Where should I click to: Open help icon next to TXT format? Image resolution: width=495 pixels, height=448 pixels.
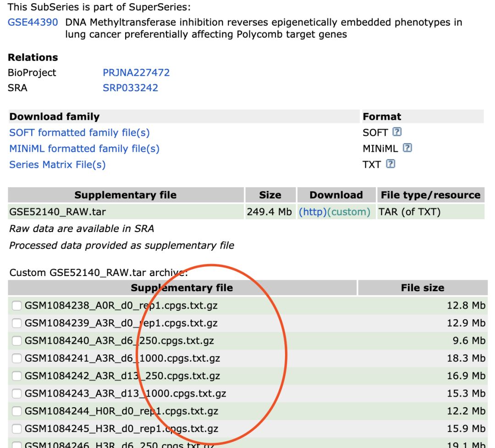(390, 164)
